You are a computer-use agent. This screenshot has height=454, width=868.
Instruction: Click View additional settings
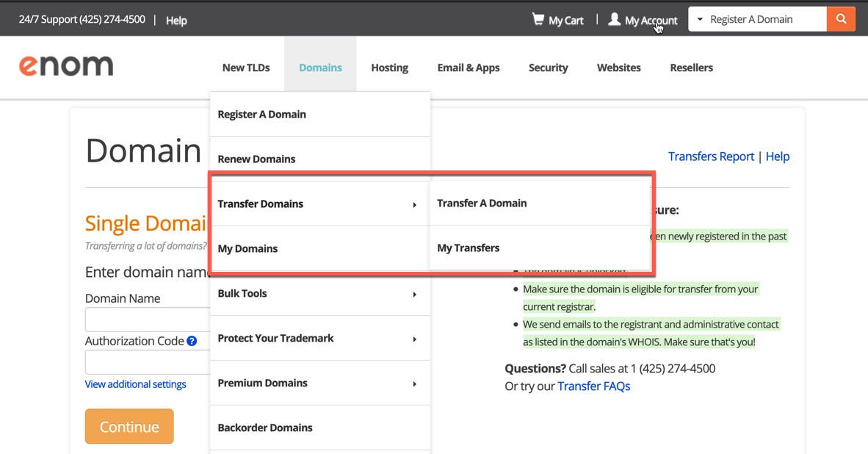pos(135,383)
